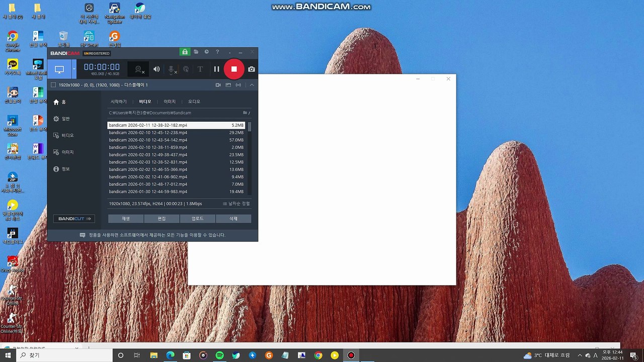The image size is (644, 362).
Task: Click the registration notice message at the bottom
Action: (x=152, y=235)
